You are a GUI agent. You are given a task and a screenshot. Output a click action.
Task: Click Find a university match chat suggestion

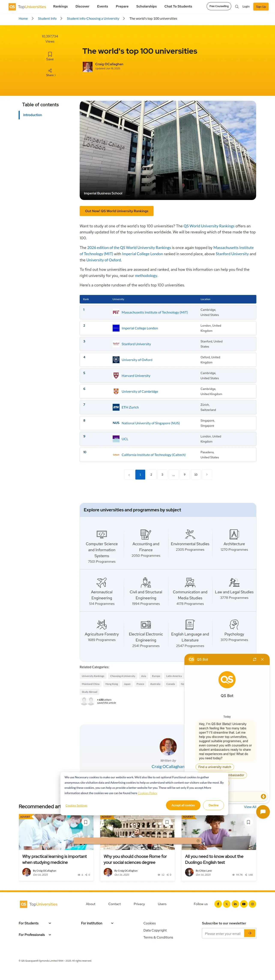point(215,767)
